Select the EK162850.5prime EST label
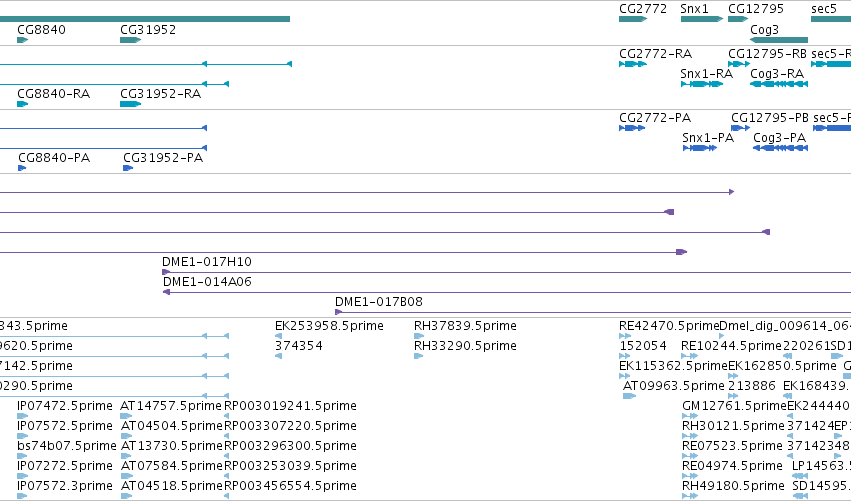The image size is (851, 501). (x=782, y=366)
